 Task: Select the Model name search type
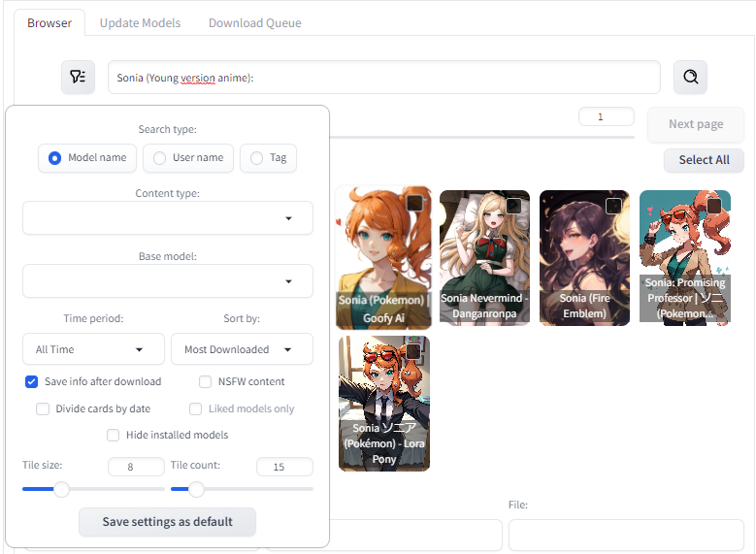(87, 158)
